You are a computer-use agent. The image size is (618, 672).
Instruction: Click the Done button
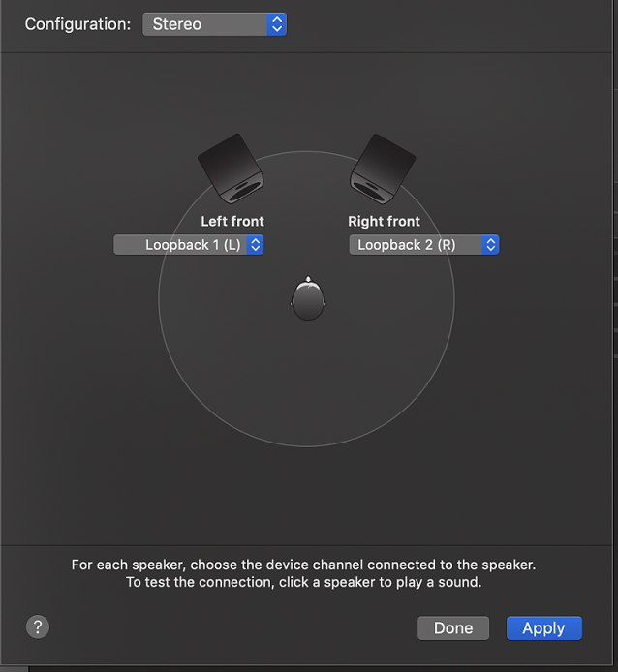point(453,627)
